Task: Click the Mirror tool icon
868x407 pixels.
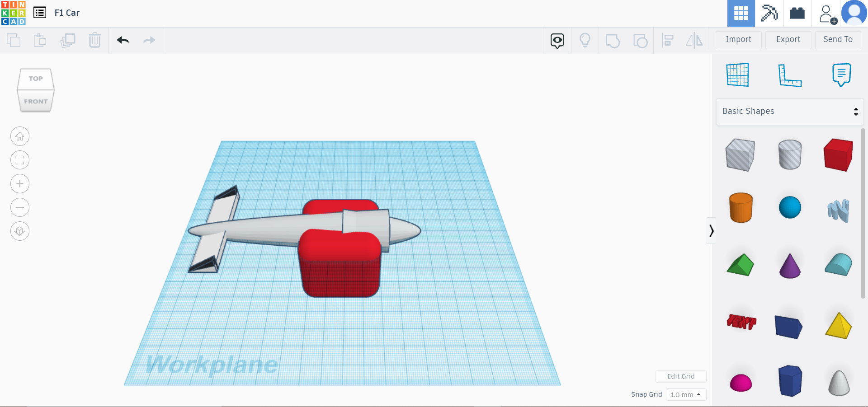Action: (694, 41)
